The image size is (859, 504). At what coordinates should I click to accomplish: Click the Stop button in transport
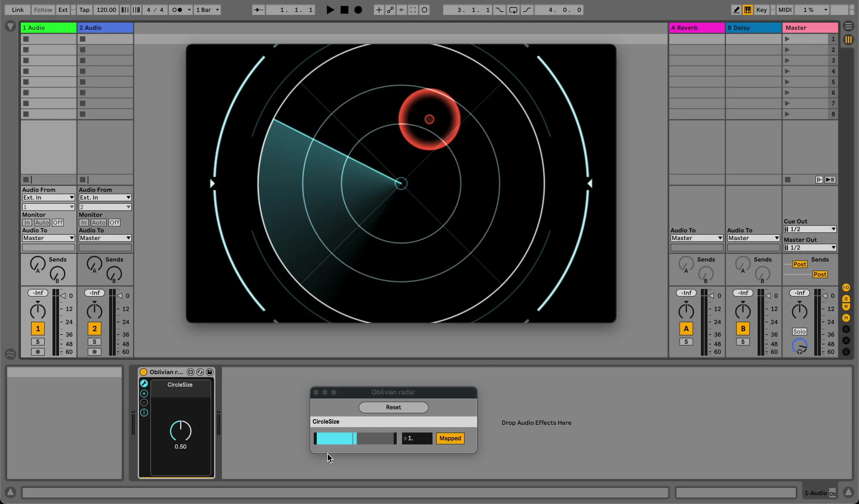pyautogui.click(x=344, y=10)
